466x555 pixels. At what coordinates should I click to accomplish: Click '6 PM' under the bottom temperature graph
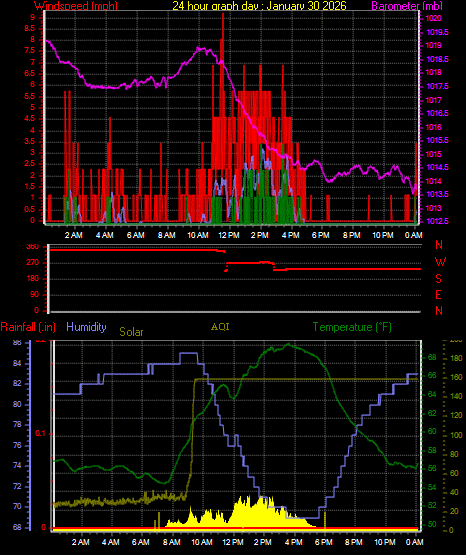324,542
